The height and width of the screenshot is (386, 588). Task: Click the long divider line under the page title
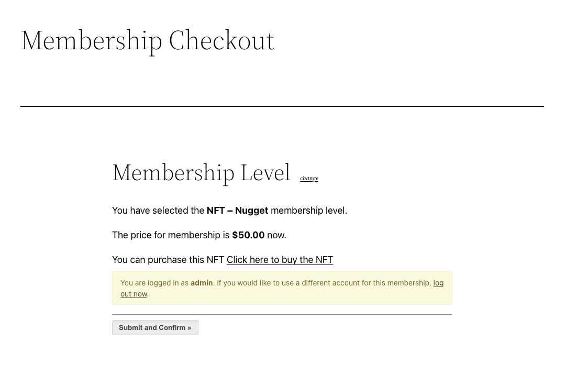[282, 106]
